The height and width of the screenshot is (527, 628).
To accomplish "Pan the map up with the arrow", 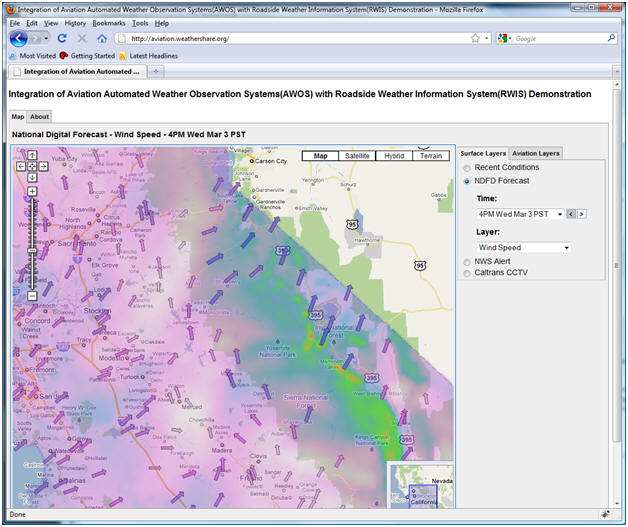I will click(x=32, y=155).
